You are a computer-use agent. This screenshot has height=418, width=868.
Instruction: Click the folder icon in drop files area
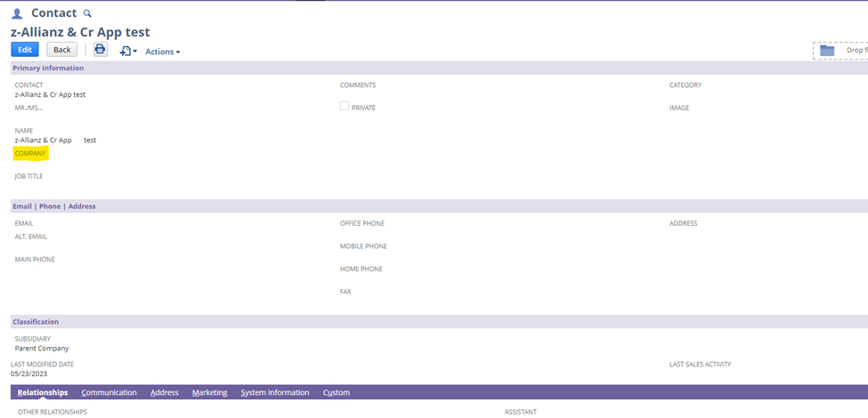coord(827,51)
